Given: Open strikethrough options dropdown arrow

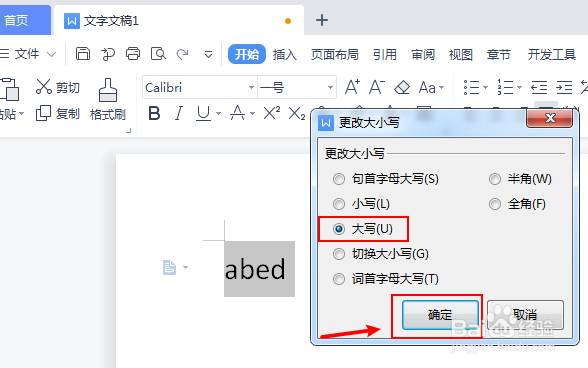Looking at the screenshot, I should (x=252, y=113).
